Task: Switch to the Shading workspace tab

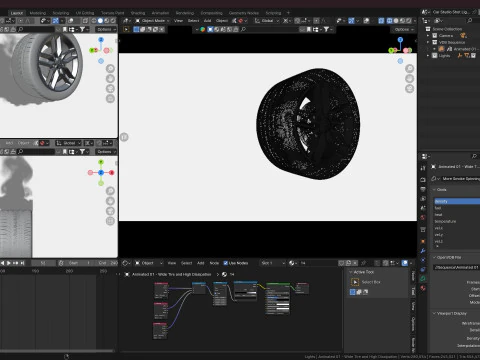Action: (138, 13)
